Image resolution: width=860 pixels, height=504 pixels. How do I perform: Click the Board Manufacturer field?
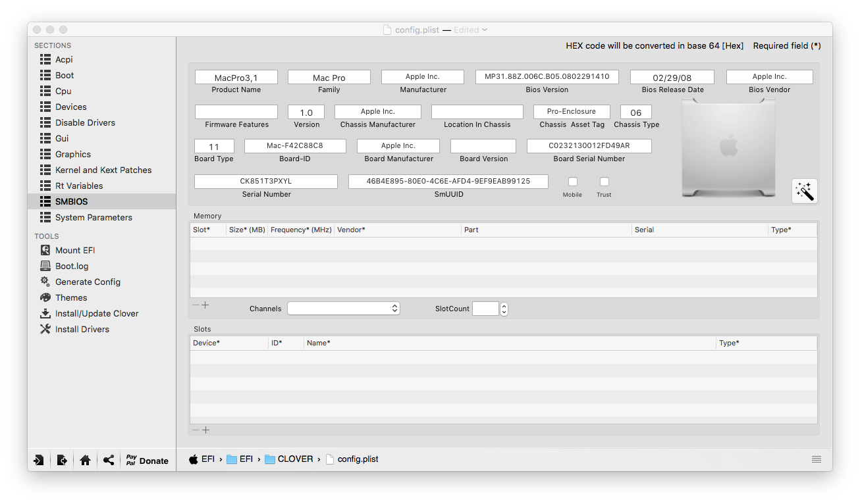(x=398, y=146)
